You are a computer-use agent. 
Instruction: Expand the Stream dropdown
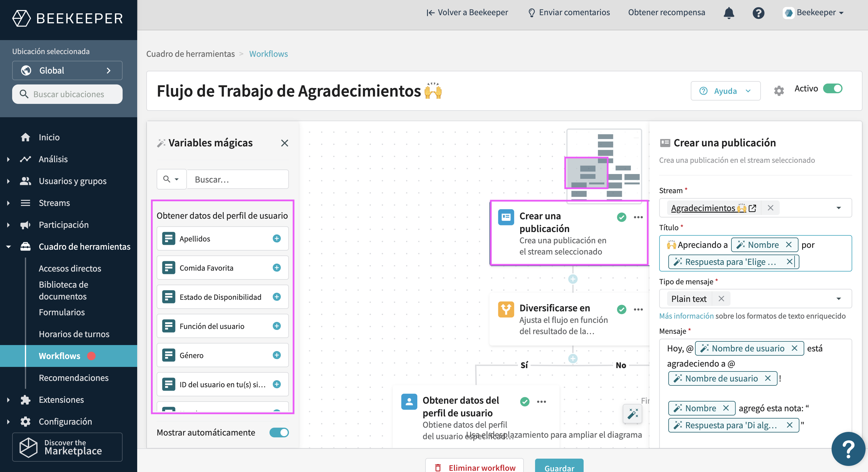pyautogui.click(x=838, y=208)
